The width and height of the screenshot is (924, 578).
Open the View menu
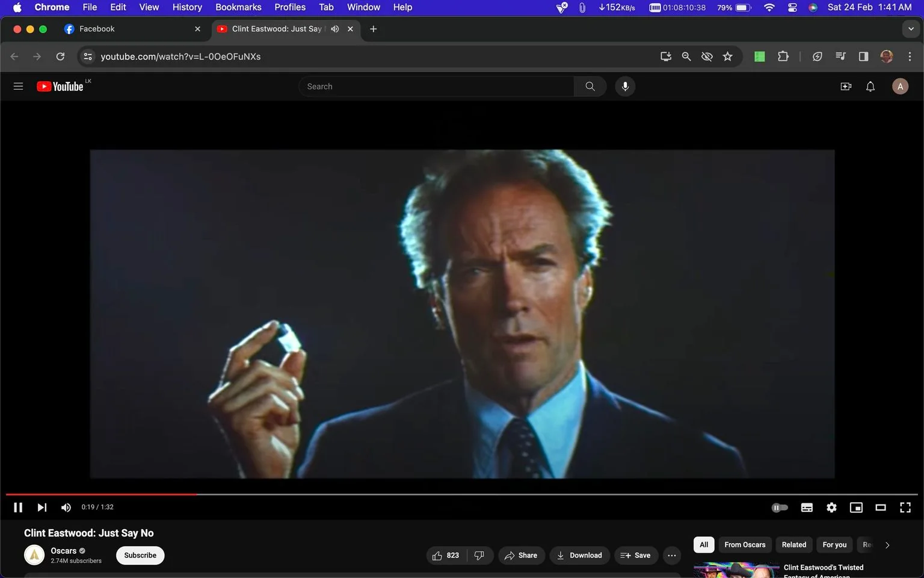point(149,7)
